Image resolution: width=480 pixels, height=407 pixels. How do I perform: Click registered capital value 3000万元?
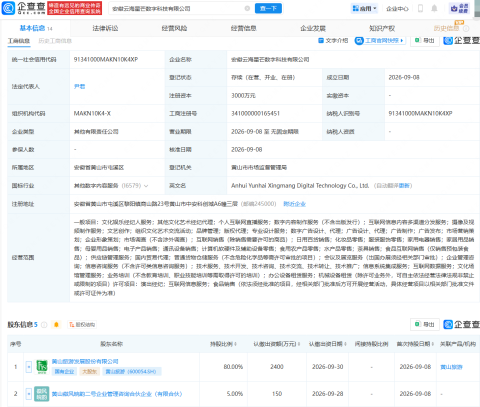click(x=243, y=96)
